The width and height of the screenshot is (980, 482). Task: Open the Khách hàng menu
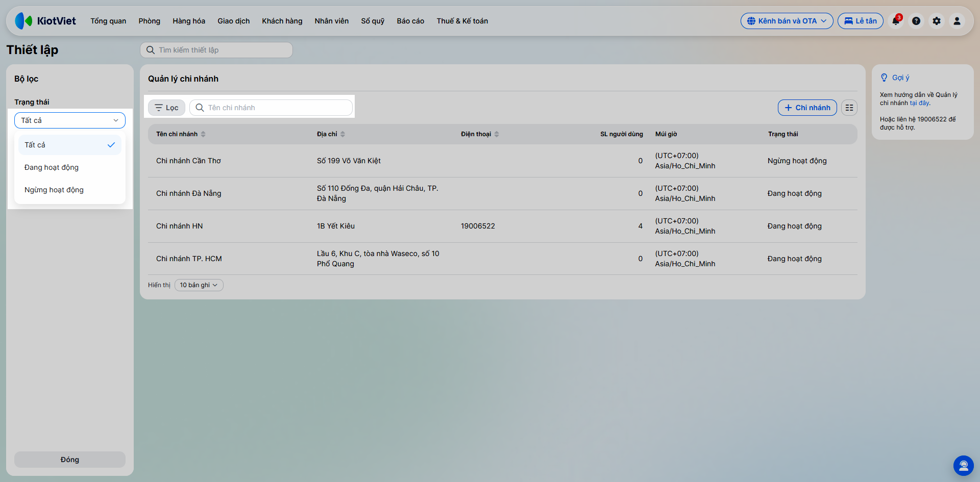coord(282,21)
